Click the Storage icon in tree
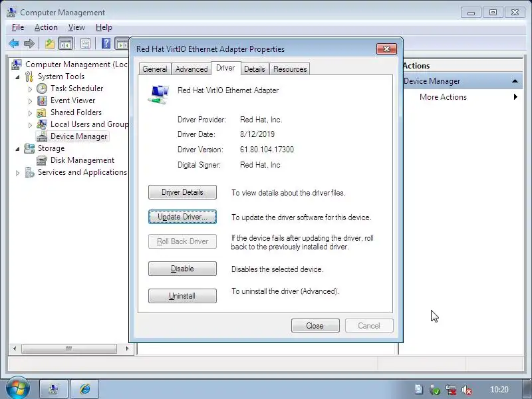This screenshot has width=532, height=399. click(29, 148)
